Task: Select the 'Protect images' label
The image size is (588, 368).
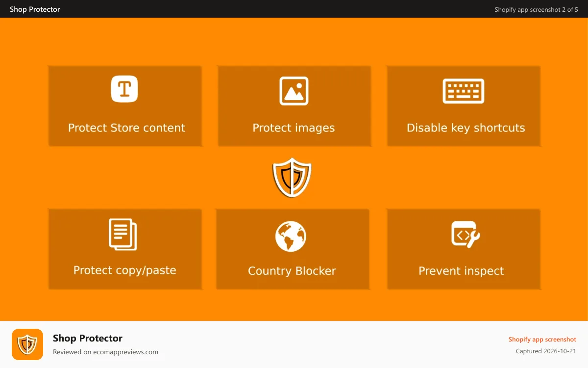Action: pyautogui.click(x=294, y=128)
